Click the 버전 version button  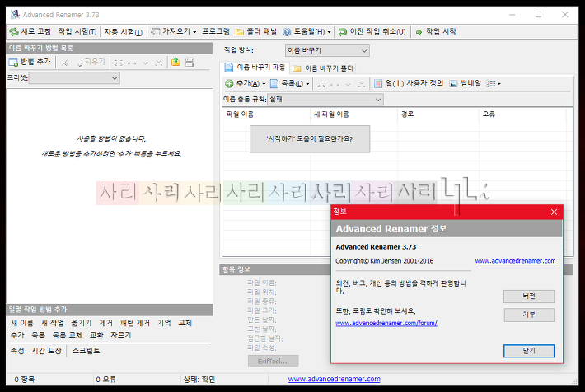tap(529, 296)
